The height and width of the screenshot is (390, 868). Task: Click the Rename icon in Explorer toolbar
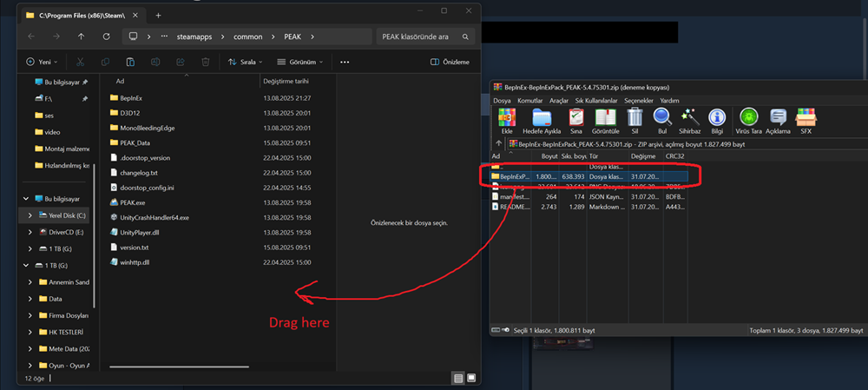(x=155, y=62)
